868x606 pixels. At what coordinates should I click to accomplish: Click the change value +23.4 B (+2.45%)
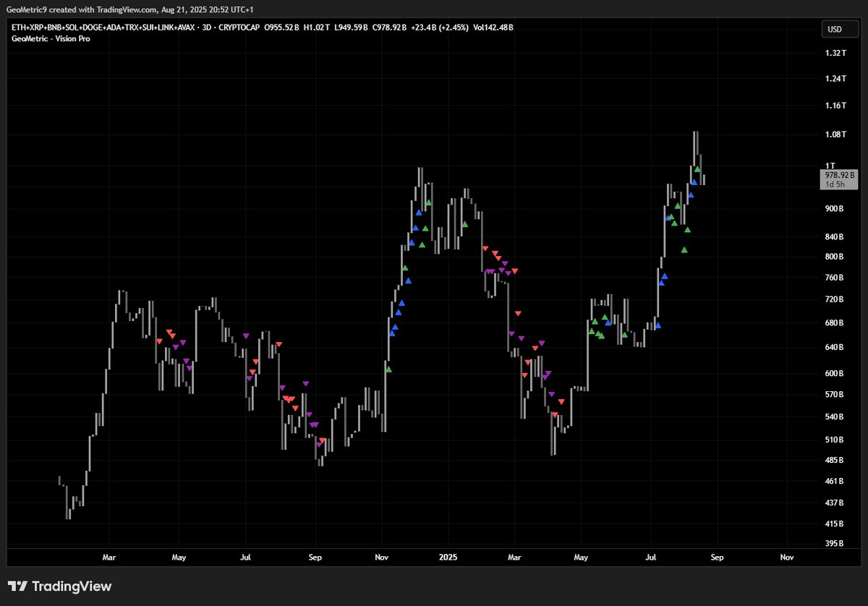coord(440,27)
